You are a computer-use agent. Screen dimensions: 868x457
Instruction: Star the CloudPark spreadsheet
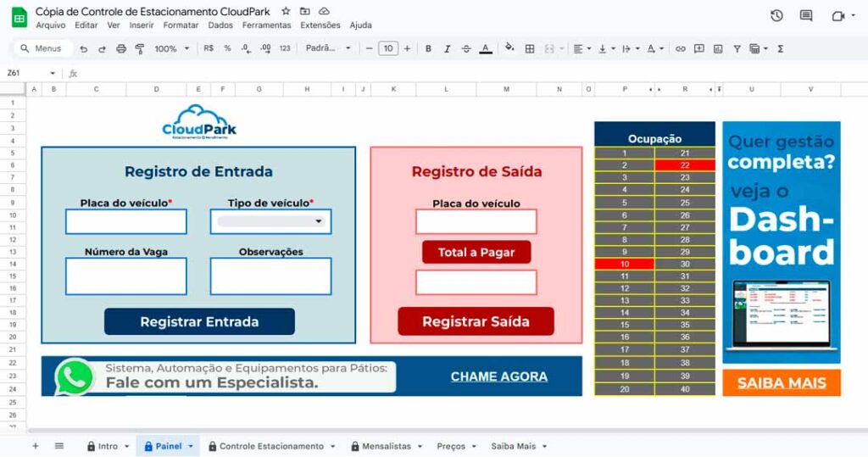point(286,11)
